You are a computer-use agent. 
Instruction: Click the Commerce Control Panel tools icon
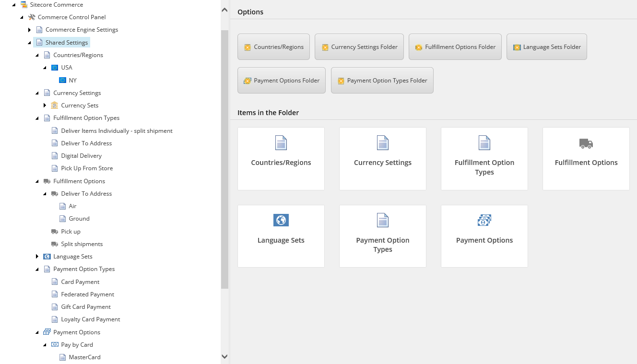[x=32, y=17]
